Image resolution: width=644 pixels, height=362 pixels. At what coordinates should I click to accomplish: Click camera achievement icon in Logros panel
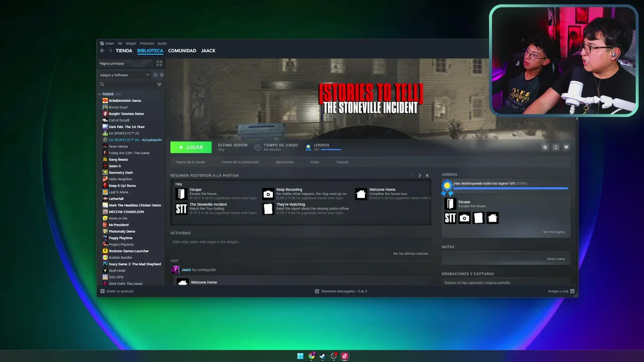pyautogui.click(x=464, y=218)
